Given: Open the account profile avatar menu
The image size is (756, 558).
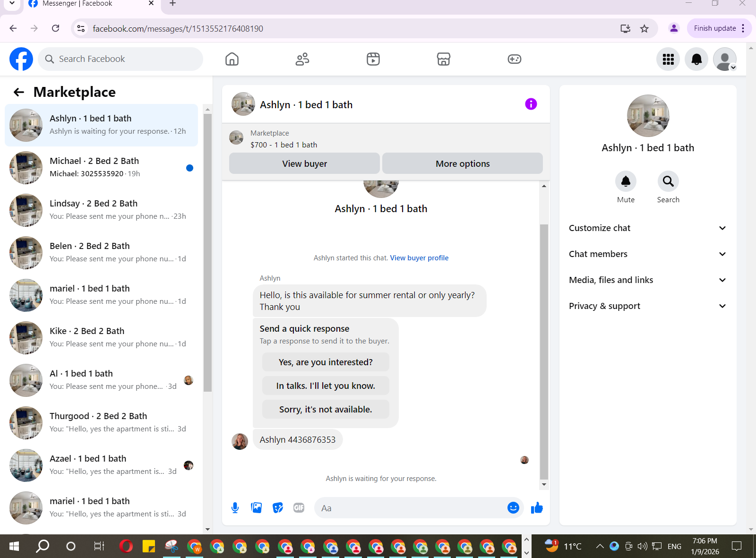Looking at the screenshot, I should [725, 59].
